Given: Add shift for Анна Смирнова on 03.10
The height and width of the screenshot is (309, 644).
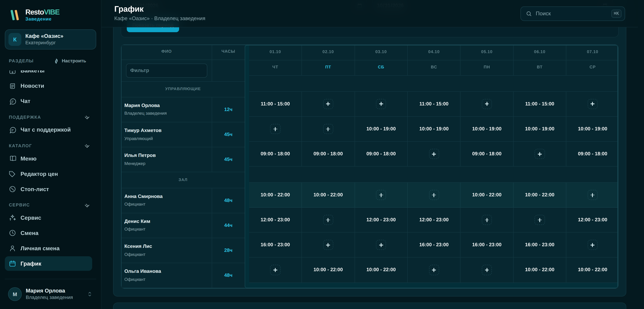Looking at the screenshot, I should pos(381,195).
